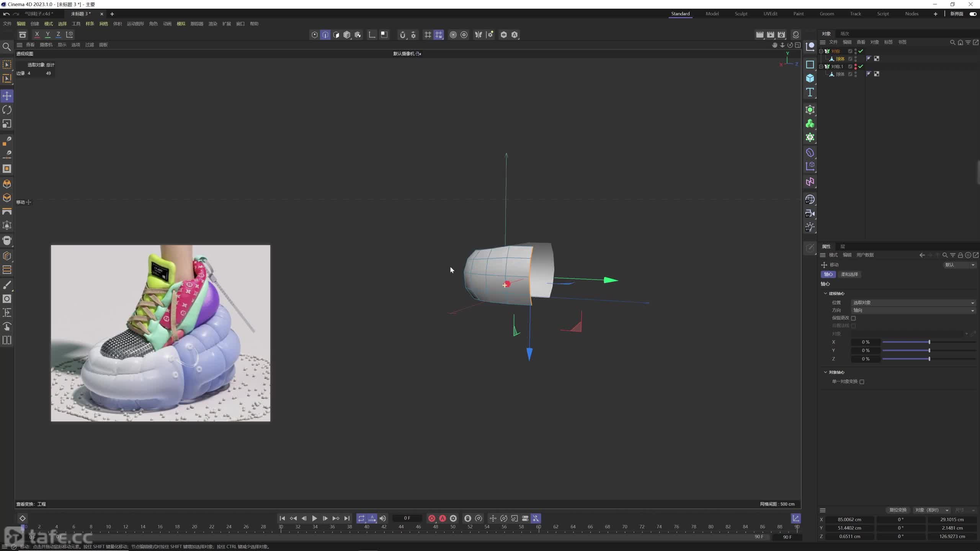Screen dimensions: 980x551
Task: Add a null object icon in palette
Action: coord(810,47)
